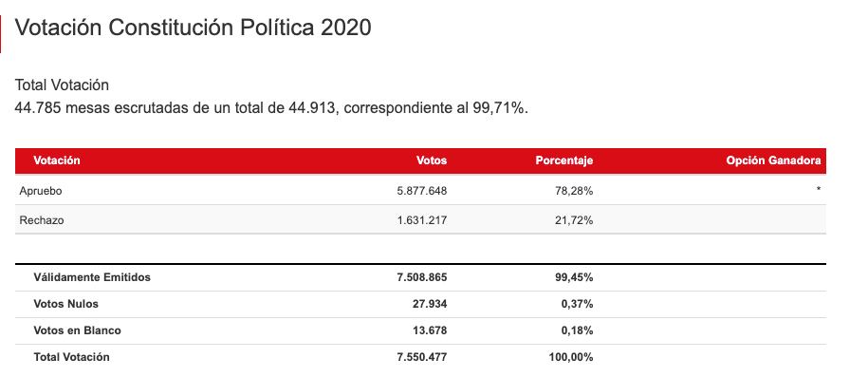Click the Votos column header
Screen dimensions: 868x377
pos(432,160)
